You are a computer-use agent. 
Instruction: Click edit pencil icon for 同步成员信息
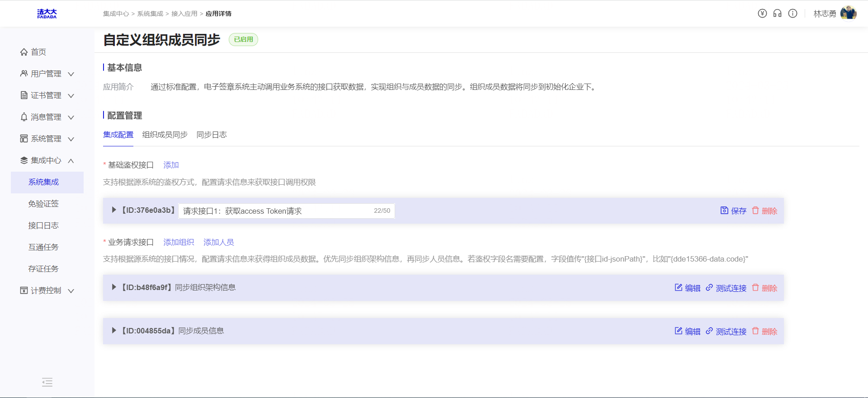(679, 331)
